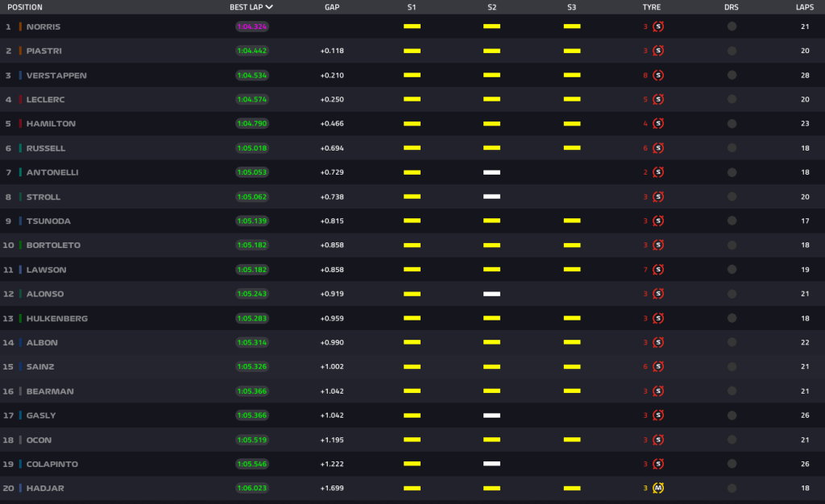Image resolution: width=825 pixels, height=504 pixels.
Task: Click Leclerc's DRS indicator dot
Action: click(732, 99)
